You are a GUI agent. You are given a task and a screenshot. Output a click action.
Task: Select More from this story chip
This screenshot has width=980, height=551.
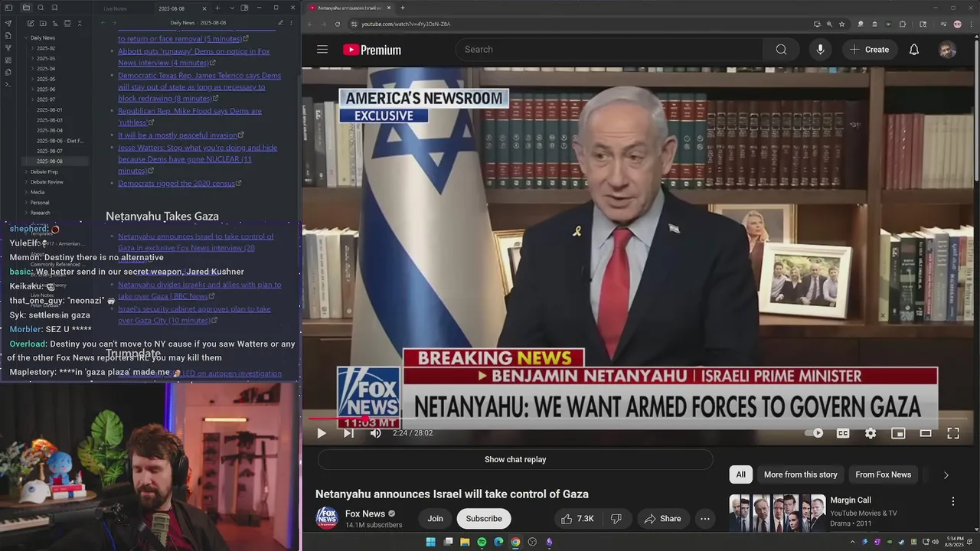click(x=800, y=474)
